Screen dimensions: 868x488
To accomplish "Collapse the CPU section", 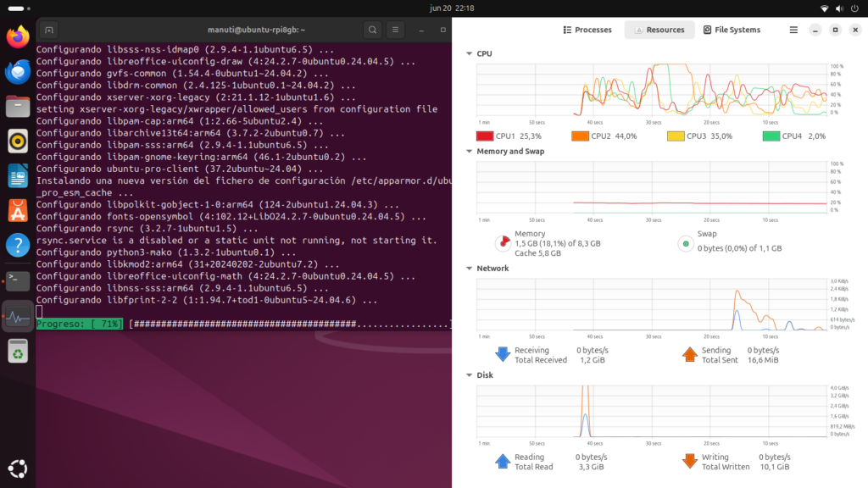I will pyautogui.click(x=469, y=53).
